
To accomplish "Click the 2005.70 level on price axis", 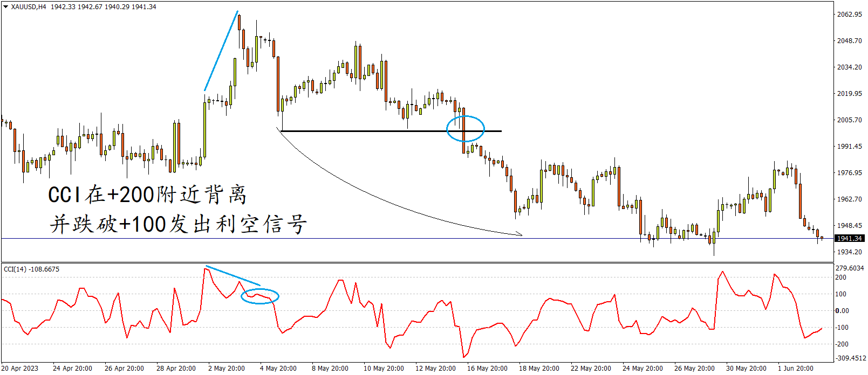I will click(x=849, y=120).
